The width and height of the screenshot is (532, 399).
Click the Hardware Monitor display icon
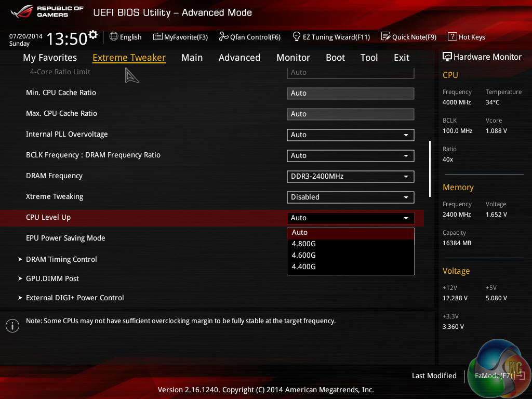pyautogui.click(x=447, y=57)
